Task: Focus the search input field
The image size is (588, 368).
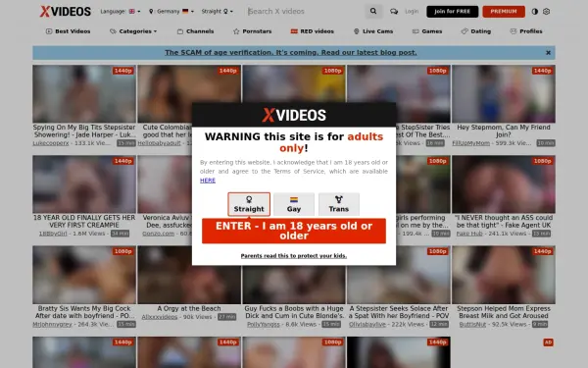Action: click(304, 11)
